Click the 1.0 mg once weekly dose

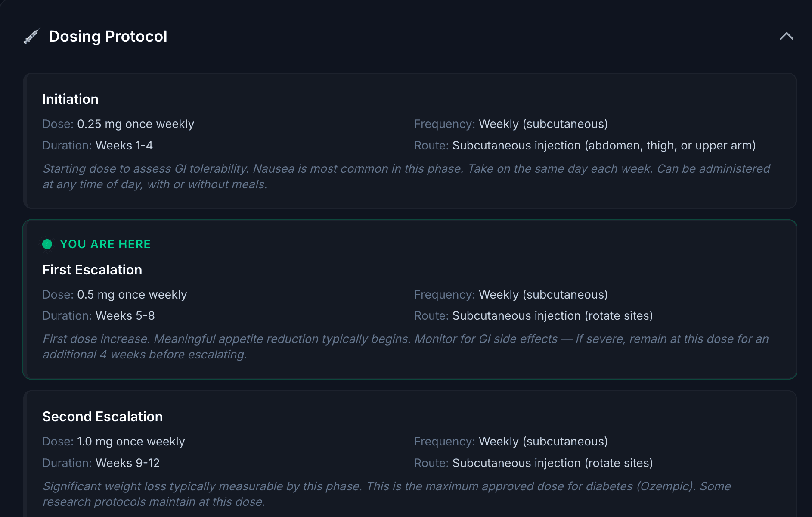pyautogui.click(x=131, y=442)
